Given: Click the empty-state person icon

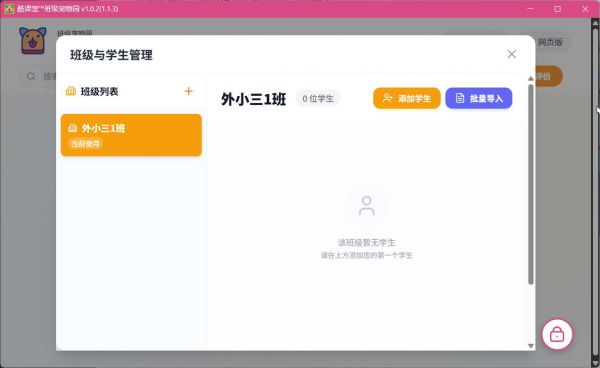Looking at the screenshot, I should pos(367,206).
